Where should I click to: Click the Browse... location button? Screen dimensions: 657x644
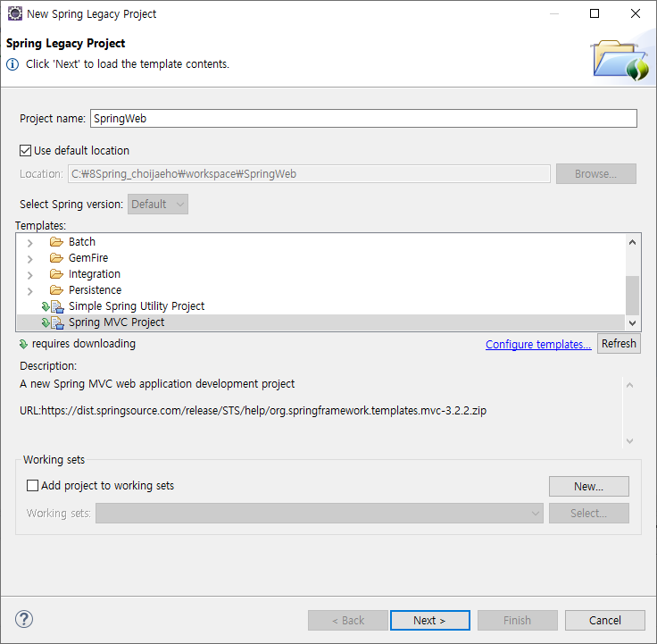[595, 173]
